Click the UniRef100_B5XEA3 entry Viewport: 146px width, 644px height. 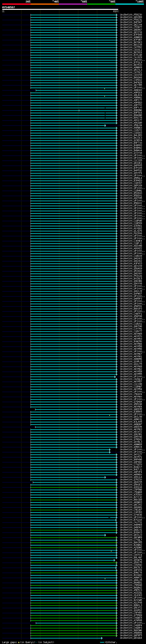pos(131,193)
